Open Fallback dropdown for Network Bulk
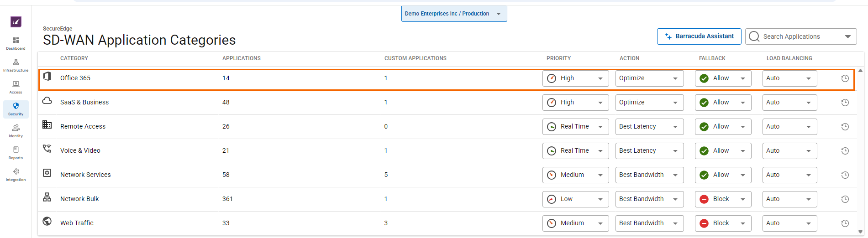 click(x=723, y=199)
